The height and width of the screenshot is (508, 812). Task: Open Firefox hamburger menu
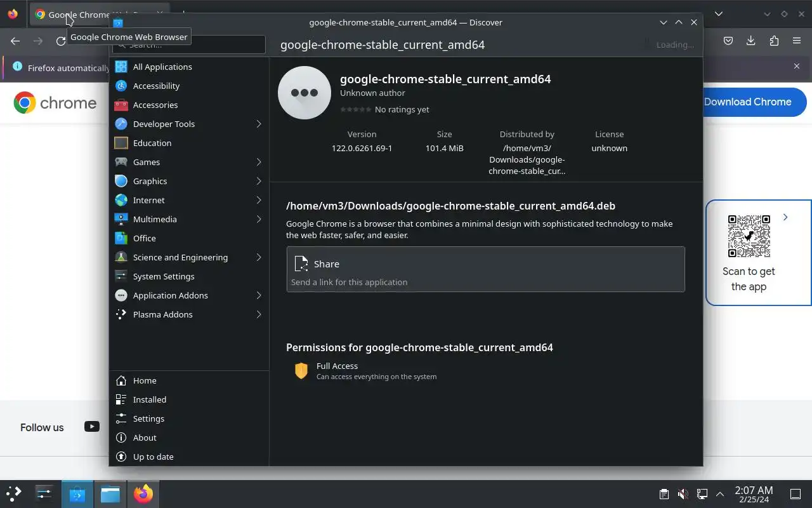point(797,41)
